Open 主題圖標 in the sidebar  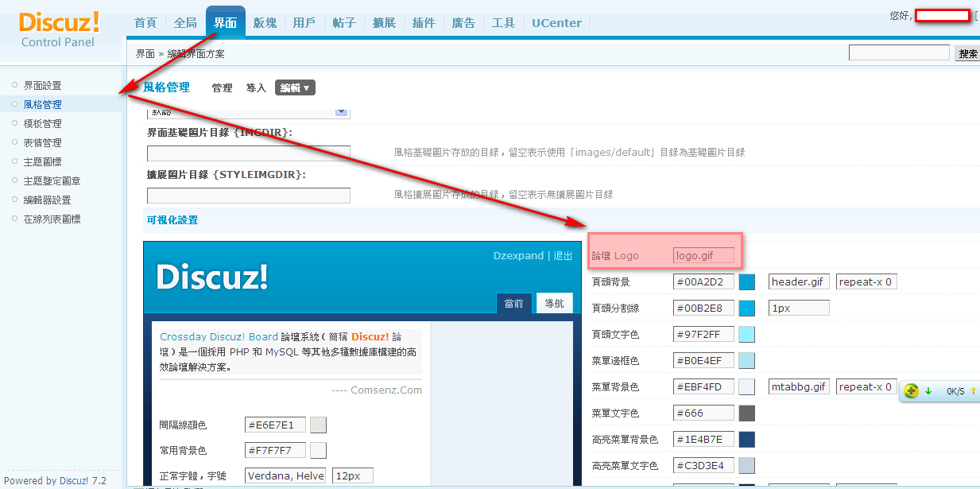click(x=42, y=161)
